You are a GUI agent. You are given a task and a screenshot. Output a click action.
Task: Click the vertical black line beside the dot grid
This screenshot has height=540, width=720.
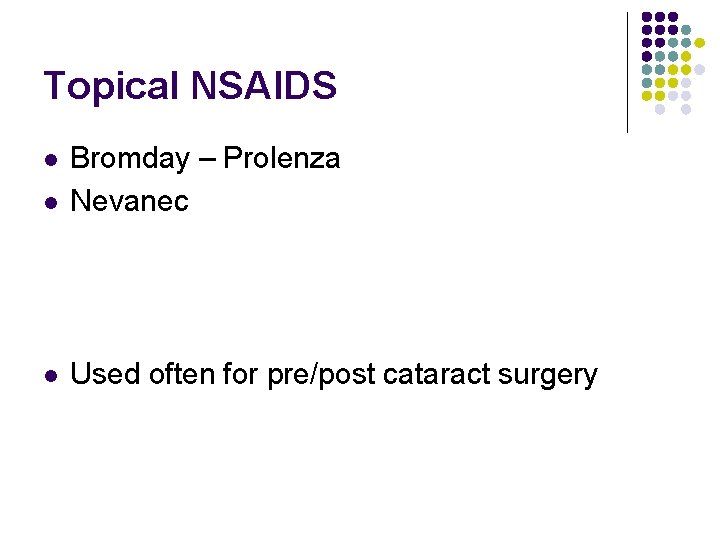click(x=627, y=72)
